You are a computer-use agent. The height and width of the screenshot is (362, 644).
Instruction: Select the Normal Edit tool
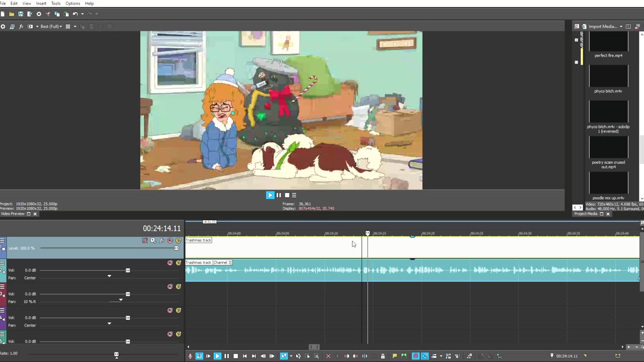click(284, 356)
